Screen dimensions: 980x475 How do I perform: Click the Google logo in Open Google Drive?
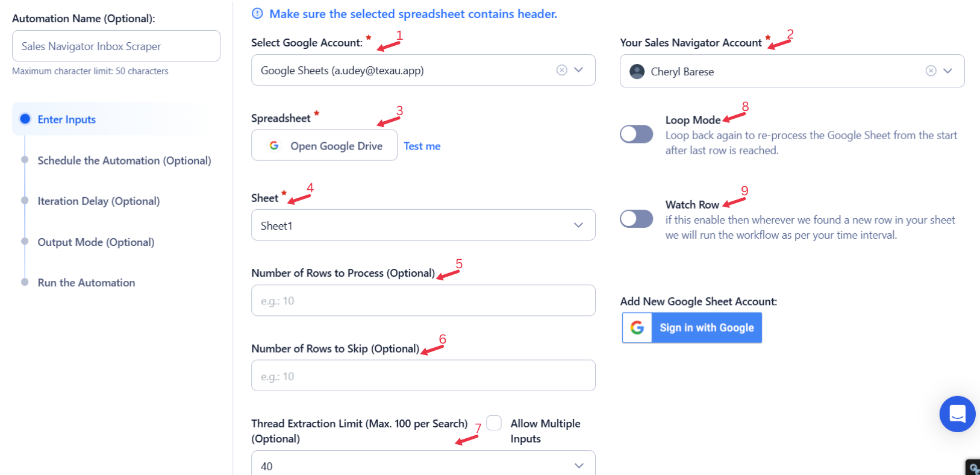point(274,145)
